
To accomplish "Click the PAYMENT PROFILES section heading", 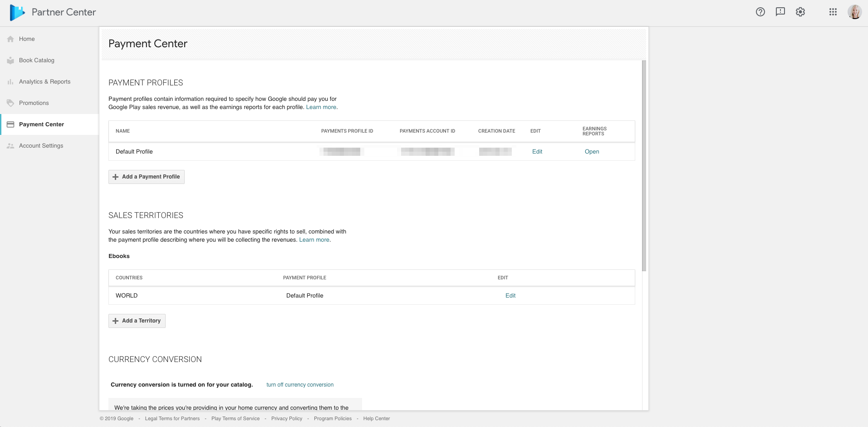I will tap(146, 83).
